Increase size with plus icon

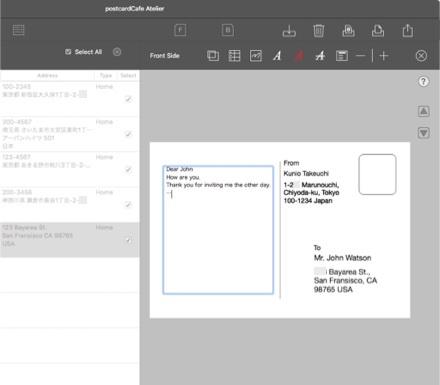(x=384, y=56)
